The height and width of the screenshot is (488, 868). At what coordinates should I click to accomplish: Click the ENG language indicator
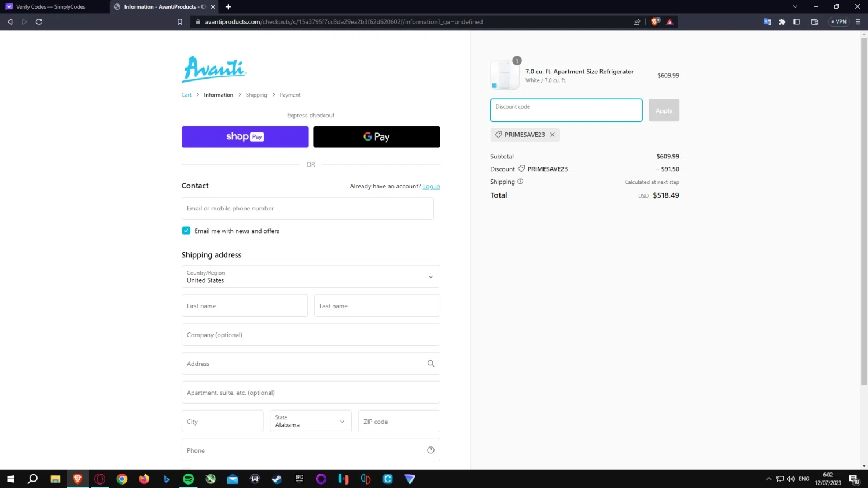804,479
